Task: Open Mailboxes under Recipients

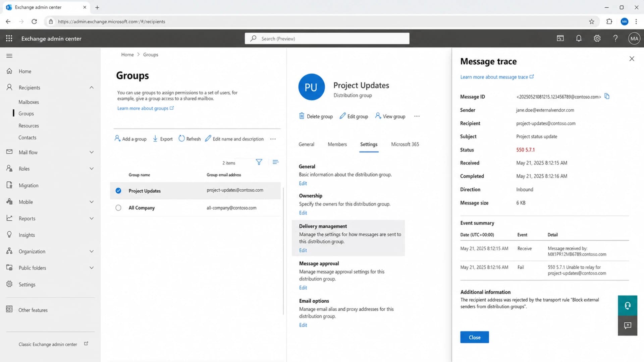Action: [x=29, y=102]
